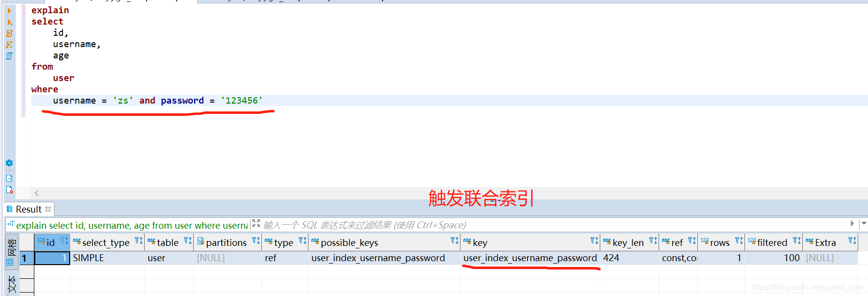Screen dimensions: 868x296
Task: Close the Result tab
Action: 48,209
